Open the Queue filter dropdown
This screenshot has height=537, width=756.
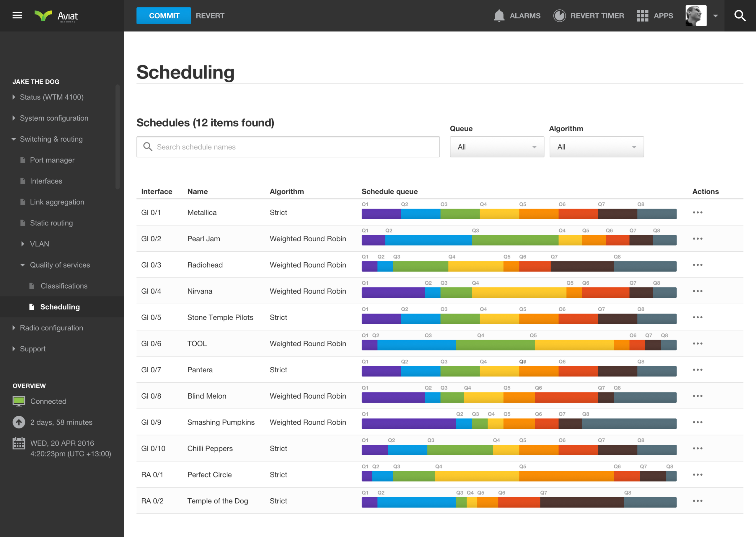tap(497, 147)
